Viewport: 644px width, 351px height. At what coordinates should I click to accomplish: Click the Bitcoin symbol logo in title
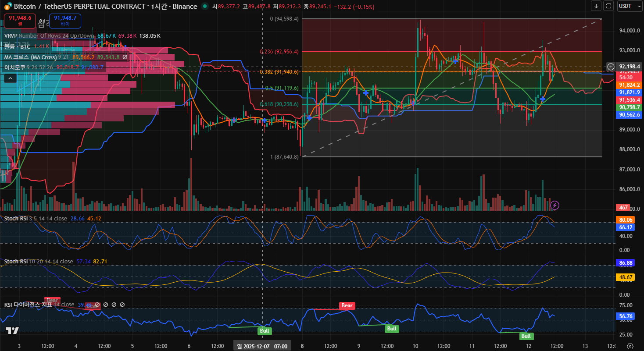coord(7,7)
